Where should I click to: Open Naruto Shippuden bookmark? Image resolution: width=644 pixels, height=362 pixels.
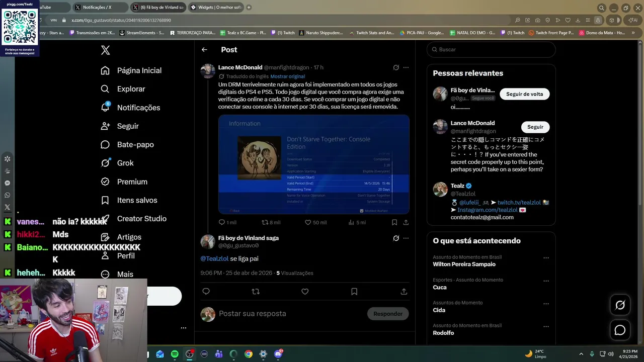pyautogui.click(x=321, y=33)
